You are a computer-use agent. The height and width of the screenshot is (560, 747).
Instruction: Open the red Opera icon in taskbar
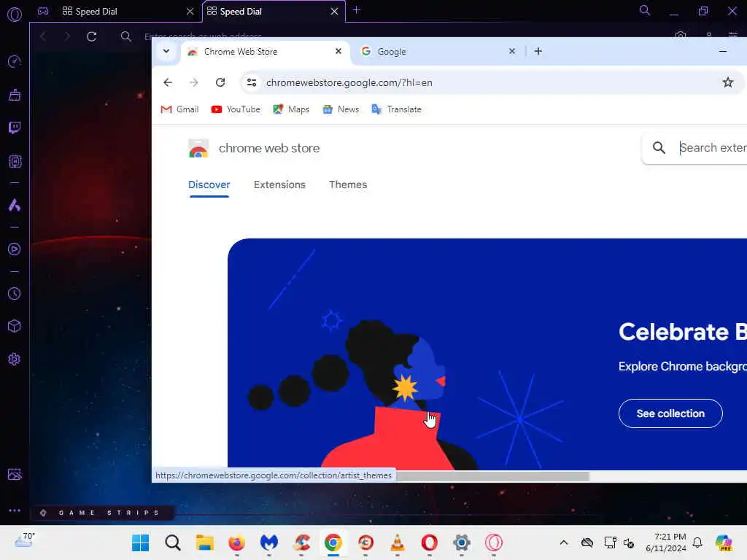point(429,542)
